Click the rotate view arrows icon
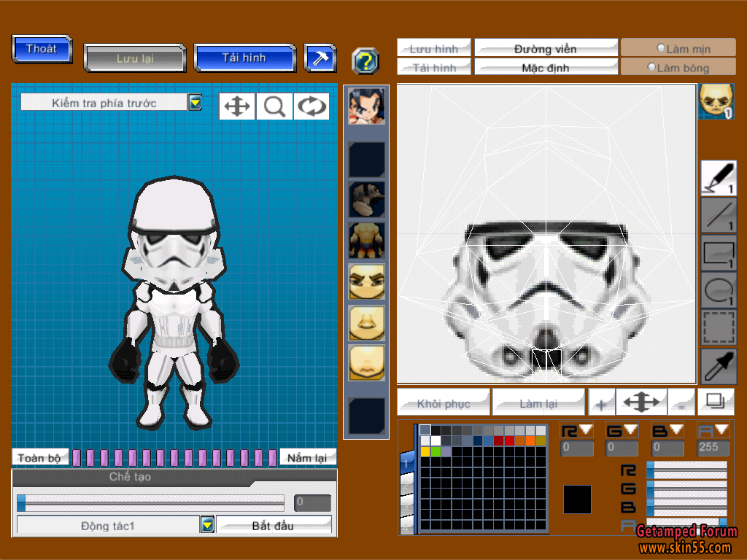This screenshot has width=747, height=560. tap(311, 106)
